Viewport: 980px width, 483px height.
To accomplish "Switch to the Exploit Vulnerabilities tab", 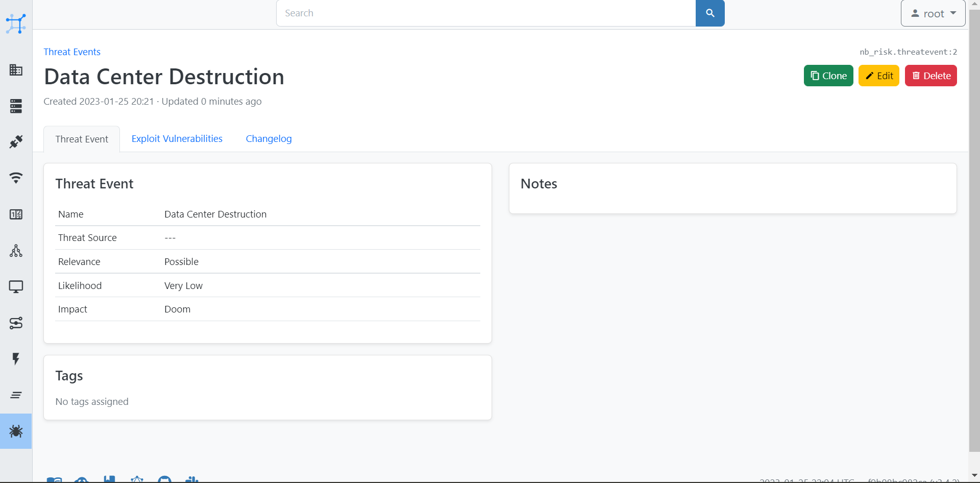I will coord(177,139).
